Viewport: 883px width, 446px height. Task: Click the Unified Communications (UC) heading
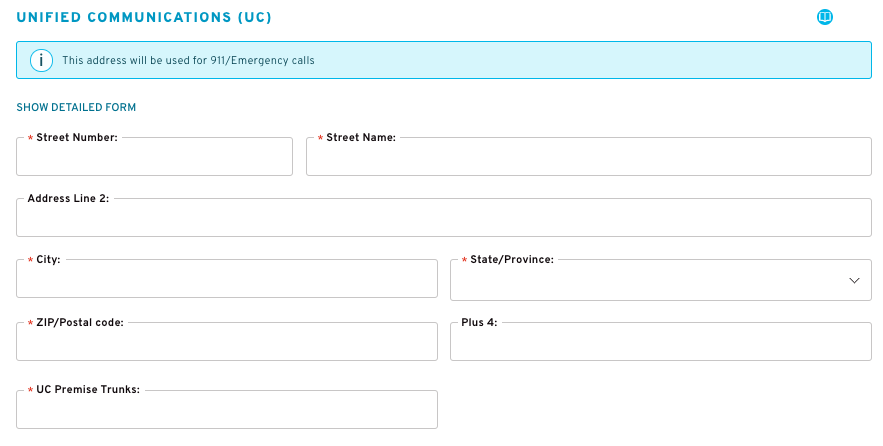pyautogui.click(x=144, y=17)
